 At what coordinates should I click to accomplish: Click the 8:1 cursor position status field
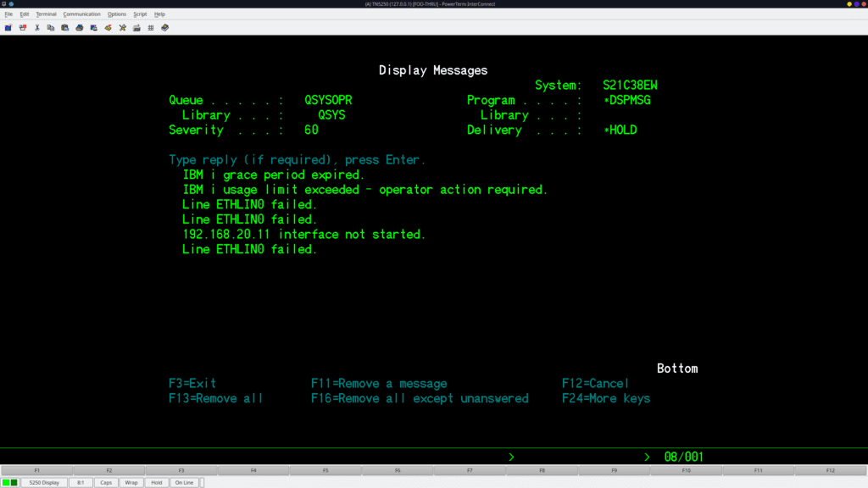(x=81, y=482)
